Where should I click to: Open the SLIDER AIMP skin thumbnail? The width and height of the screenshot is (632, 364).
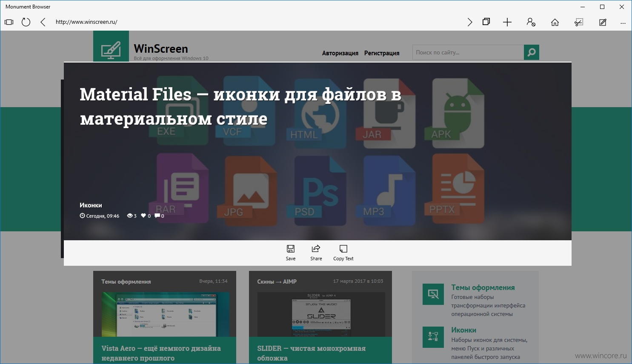[321, 314]
